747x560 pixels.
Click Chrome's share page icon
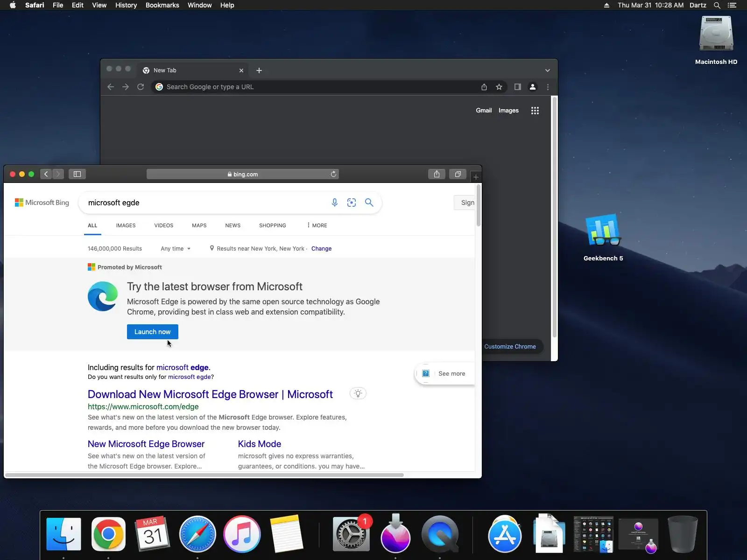tap(484, 87)
